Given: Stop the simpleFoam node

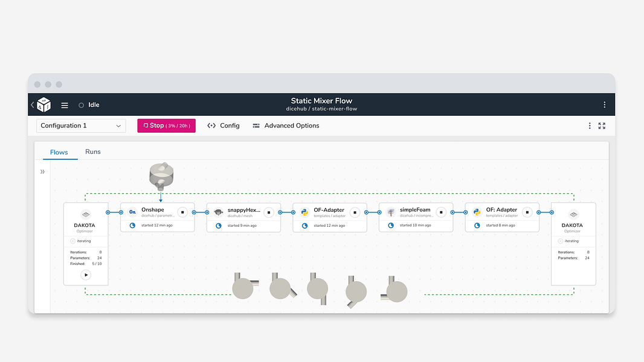Looking at the screenshot, I should [441, 212].
